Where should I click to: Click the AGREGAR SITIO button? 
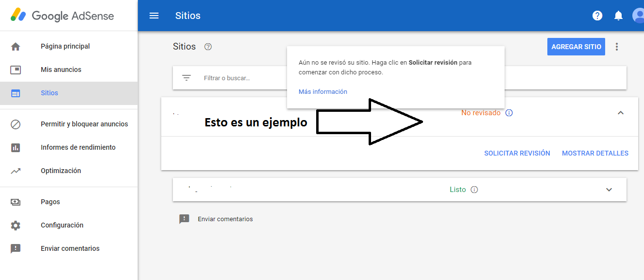click(x=576, y=47)
